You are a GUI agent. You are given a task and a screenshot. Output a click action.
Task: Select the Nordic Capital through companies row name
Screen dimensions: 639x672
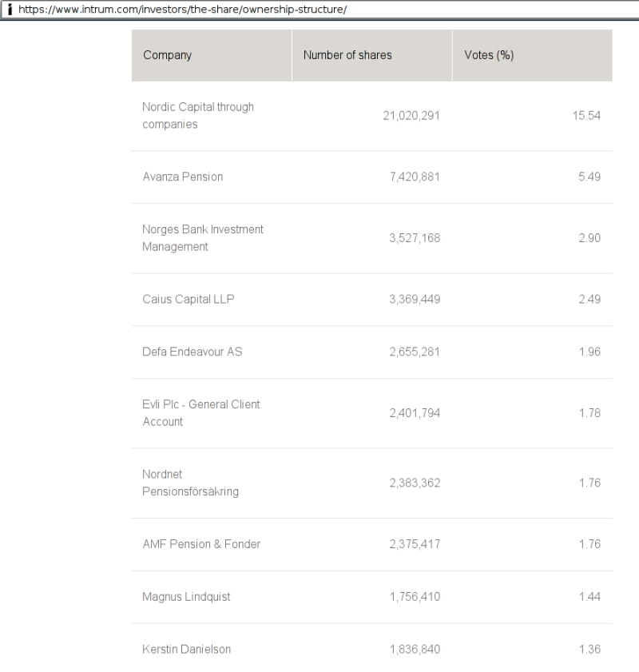[x=197, y=116]
